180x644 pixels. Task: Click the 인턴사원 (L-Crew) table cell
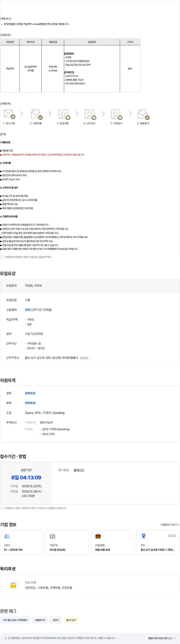pyautogui.click(x=53, y=69)
